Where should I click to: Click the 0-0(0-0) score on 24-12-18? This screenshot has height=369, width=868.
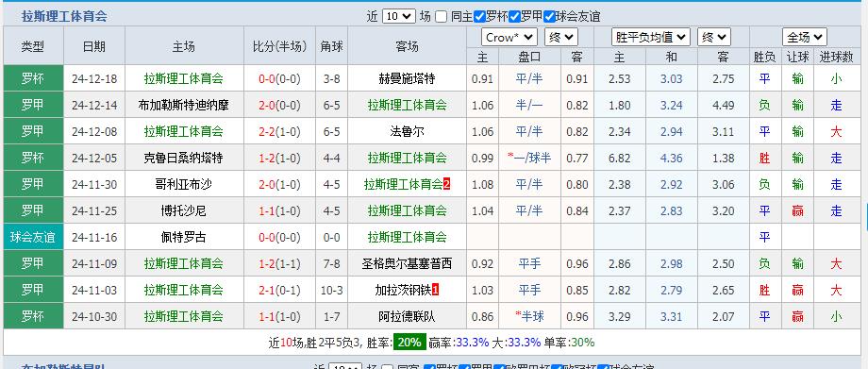tap(279, 78)
